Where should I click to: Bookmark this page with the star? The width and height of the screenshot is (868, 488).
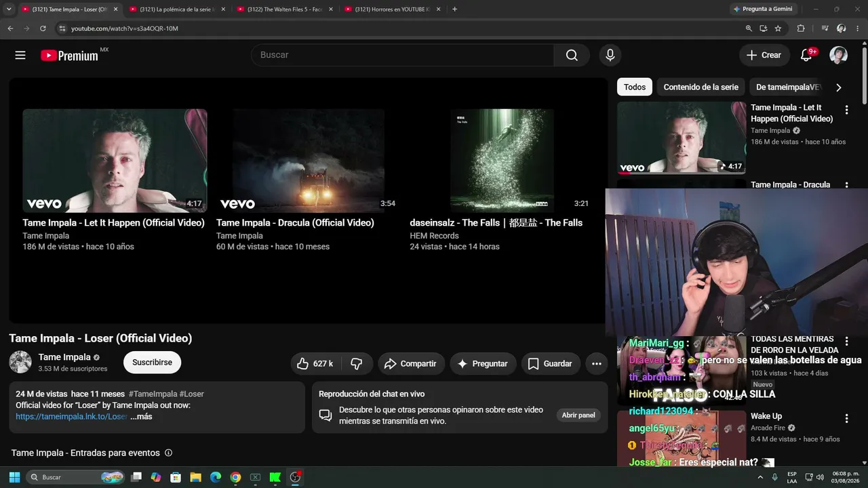coord(778,28)
